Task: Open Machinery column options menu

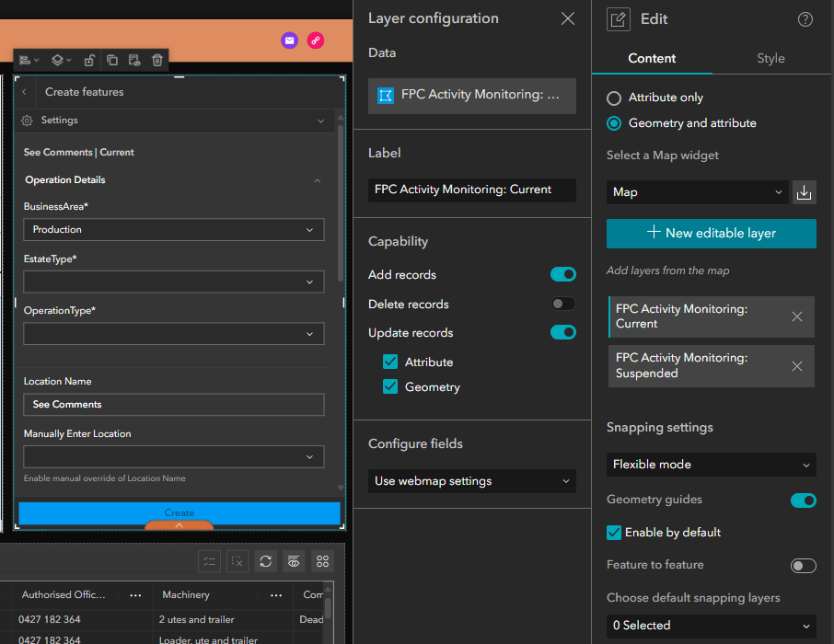Action: [276, 595]
